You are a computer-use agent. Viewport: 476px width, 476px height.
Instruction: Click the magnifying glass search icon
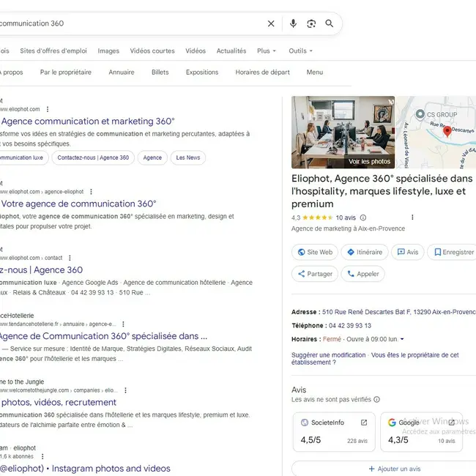330,23
